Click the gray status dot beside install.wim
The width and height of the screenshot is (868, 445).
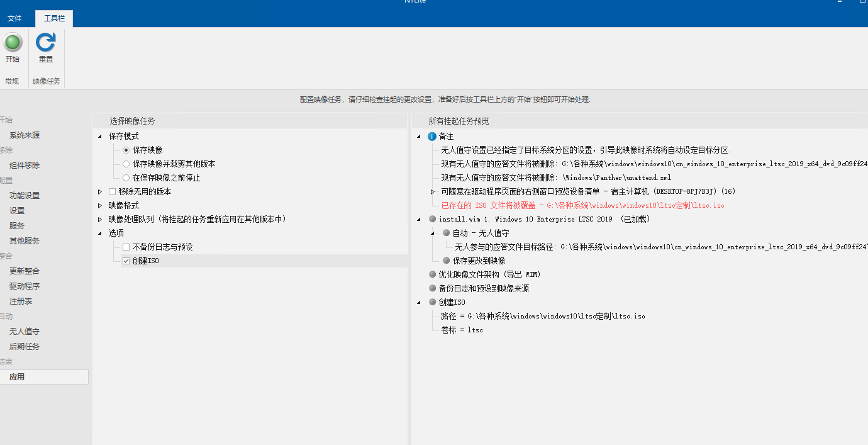pos(432,219)
